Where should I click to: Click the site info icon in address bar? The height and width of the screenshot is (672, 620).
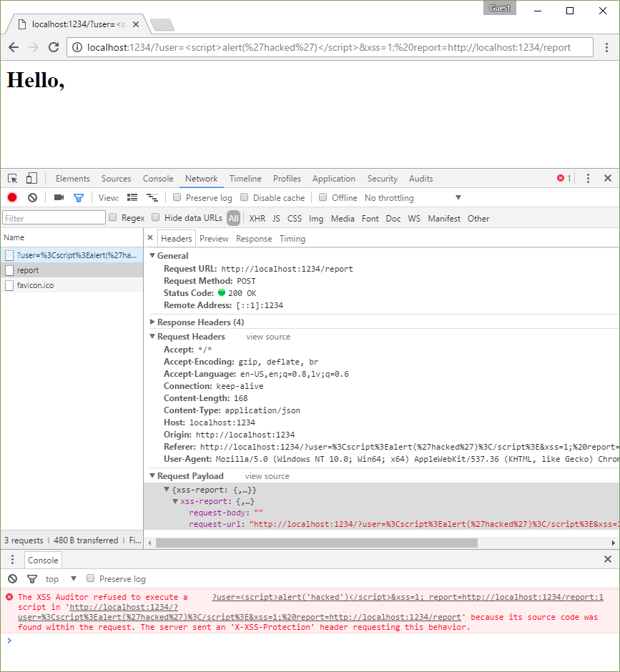click(x=77, y=47)
